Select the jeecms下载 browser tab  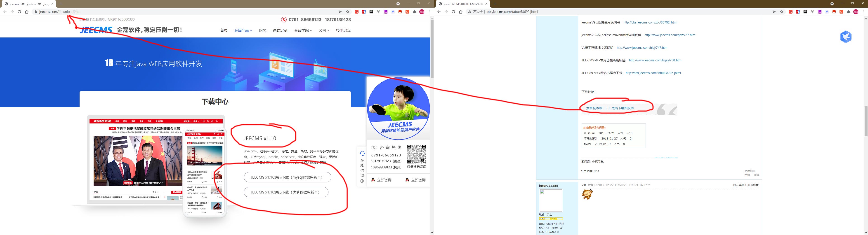[x=29, y=4]
